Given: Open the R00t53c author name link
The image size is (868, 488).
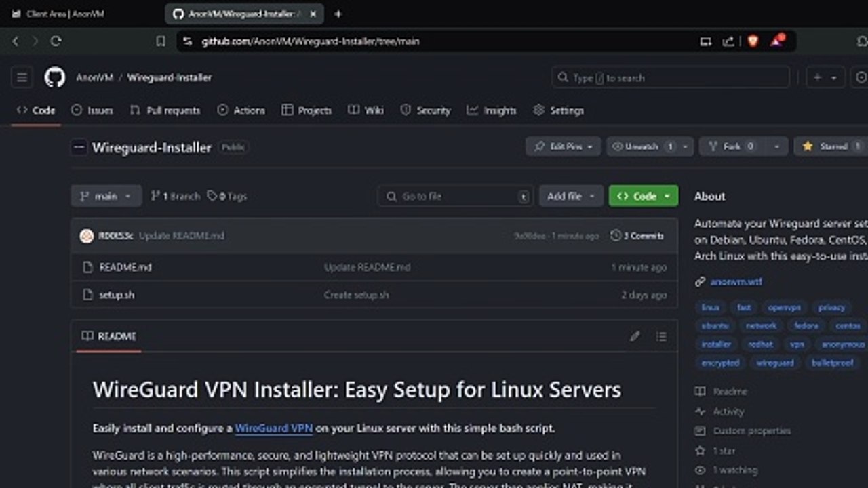Looking at the screenshot, I should (116, 236).
